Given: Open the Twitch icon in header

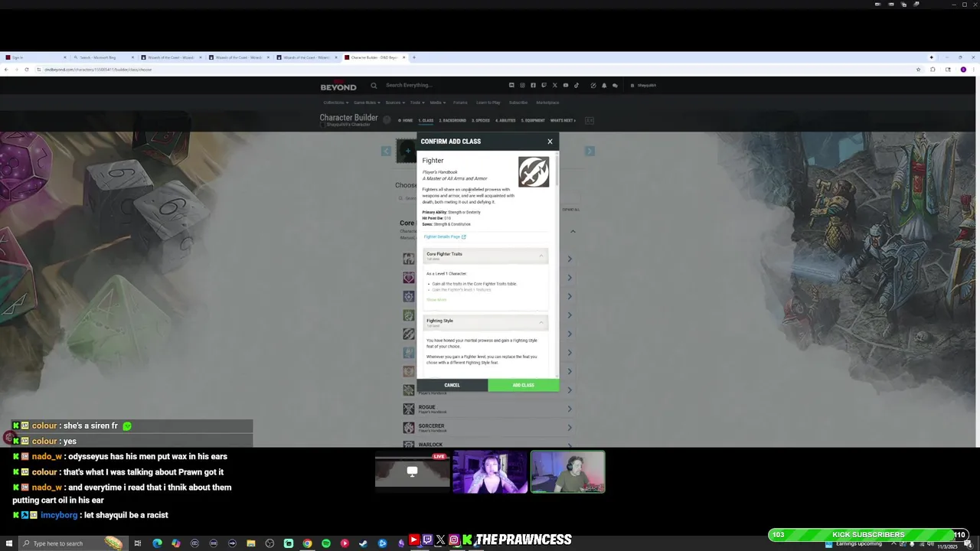Looking at the screenshot, I should (x=544, y=86).
